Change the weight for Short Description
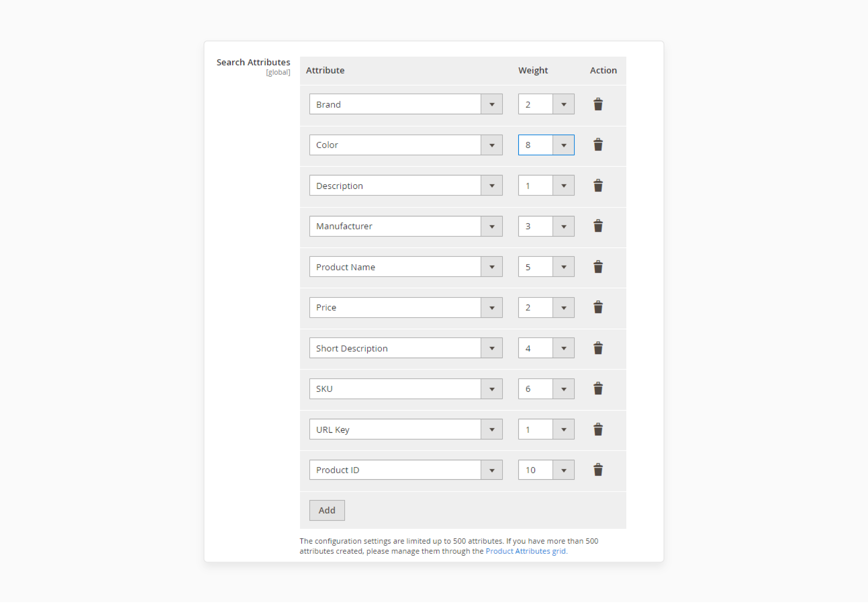Viewport: 868px width, 603px height. 546,348
